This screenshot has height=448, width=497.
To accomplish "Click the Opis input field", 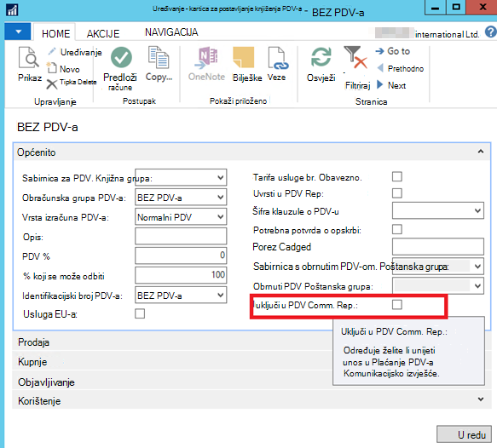I will tap(181, 236).
